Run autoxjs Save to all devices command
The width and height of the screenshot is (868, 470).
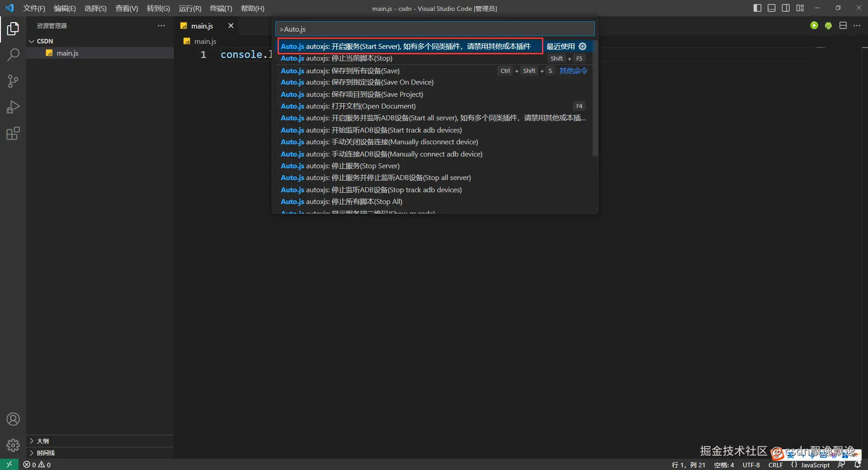[x=434, y=71]
